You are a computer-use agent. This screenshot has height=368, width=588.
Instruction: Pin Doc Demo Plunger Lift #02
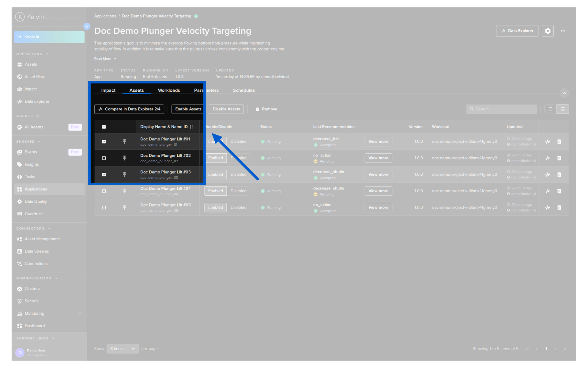pyautogui.click(x=124, y=158)
